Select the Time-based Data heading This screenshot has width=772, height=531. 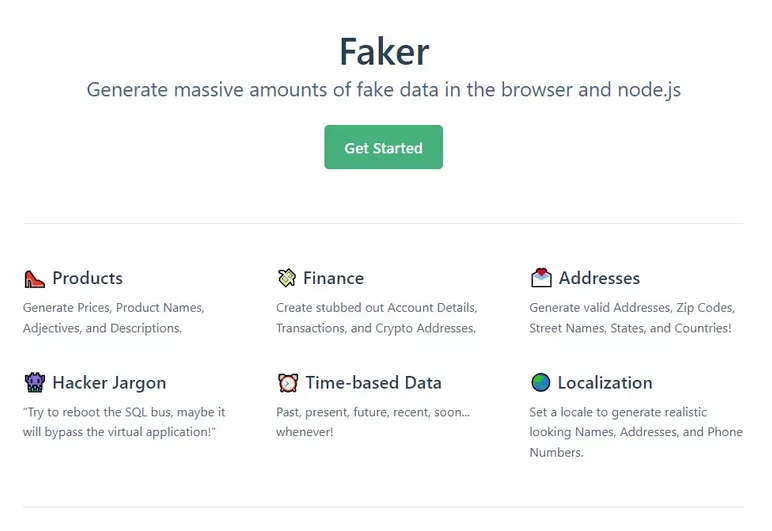click(373, 383)
